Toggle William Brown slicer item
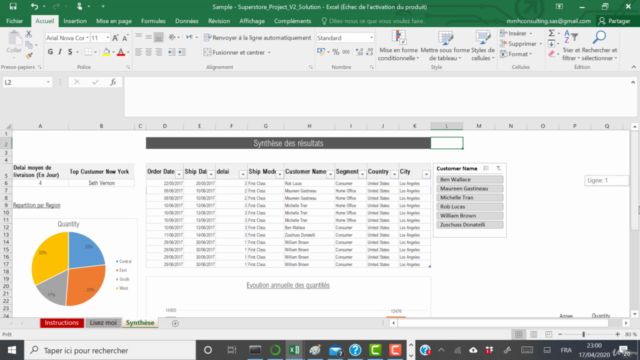 pyautogui.click(x=469, y=216)
